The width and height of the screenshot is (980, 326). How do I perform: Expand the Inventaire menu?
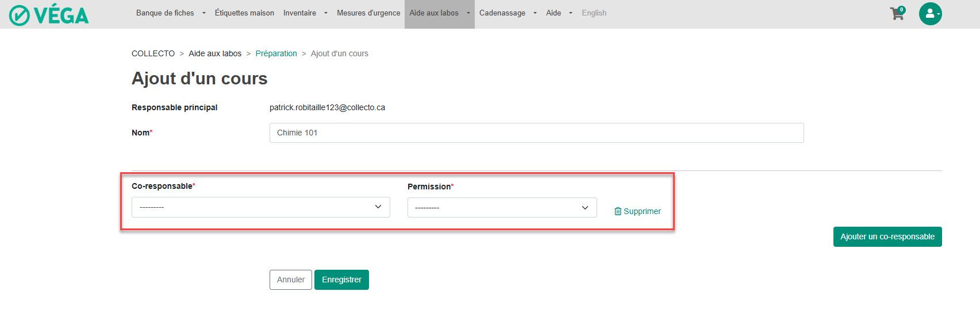305,13
